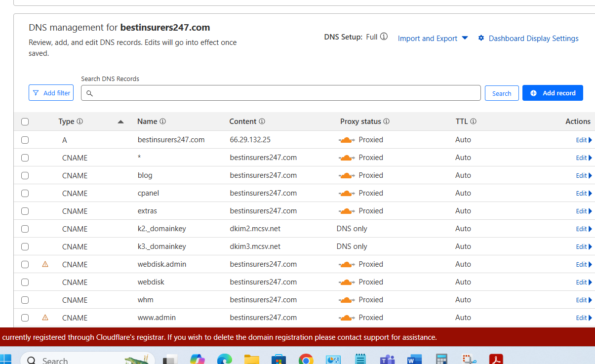Viewport: 595px width, 364px height.
Task: Expand Edit for the A record row
Action: pos(584,140)
